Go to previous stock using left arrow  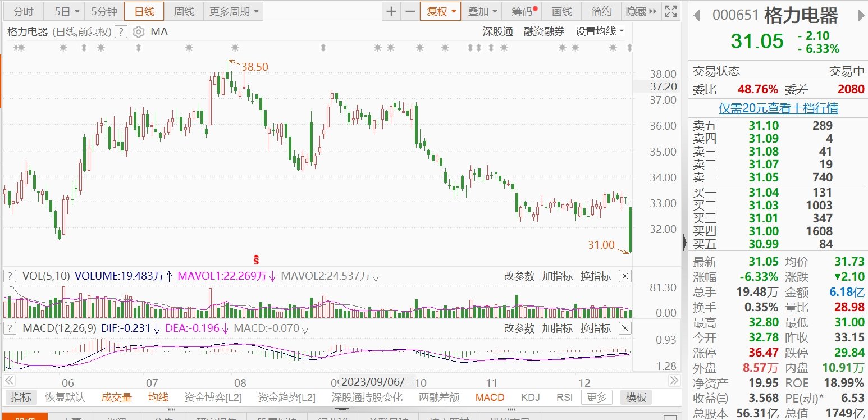tap(697, 16)
